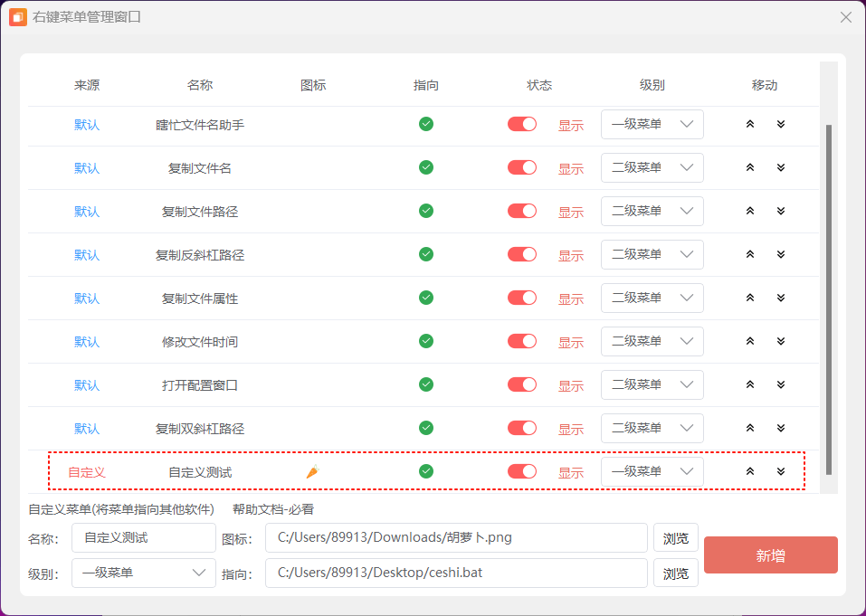The width and height of the screenshot is (866, 616).
Task: Move 瞎忙文件名助手 row down
Action: [x=781, y=124]
